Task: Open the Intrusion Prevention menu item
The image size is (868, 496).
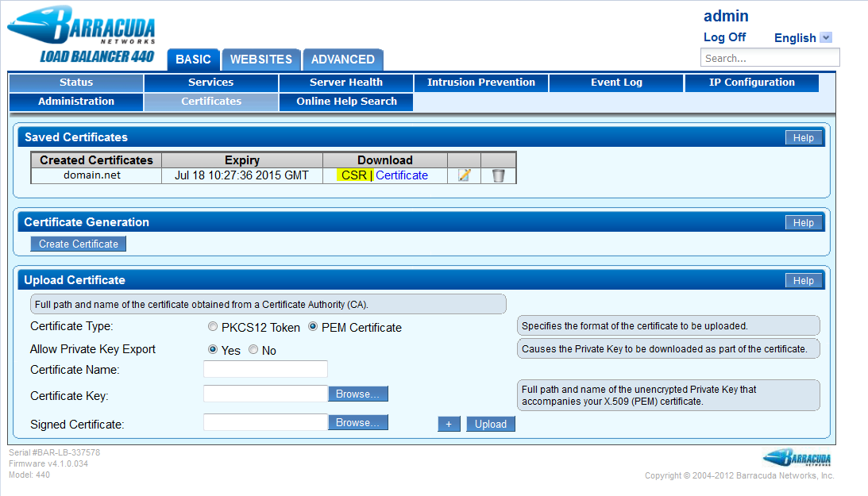Action: (x=481, y=83)
